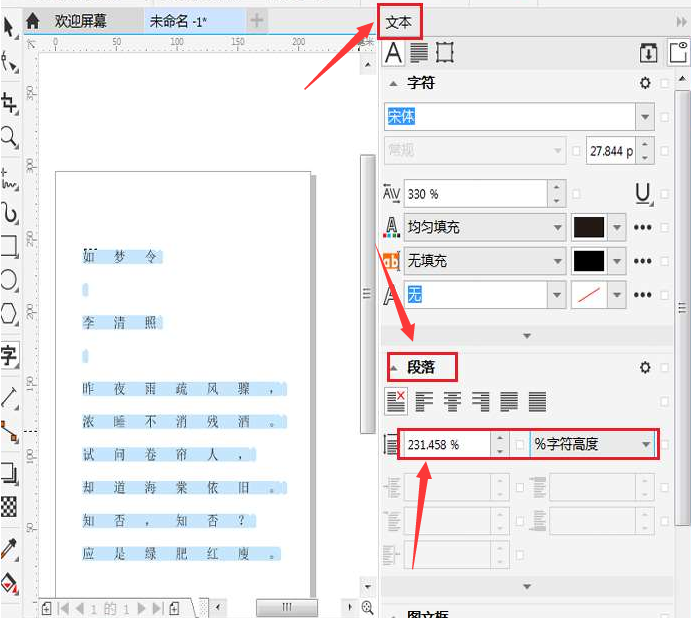691x618 pixels.
Task: Toggle checkbox beside font size field
Action: (576, 151)
